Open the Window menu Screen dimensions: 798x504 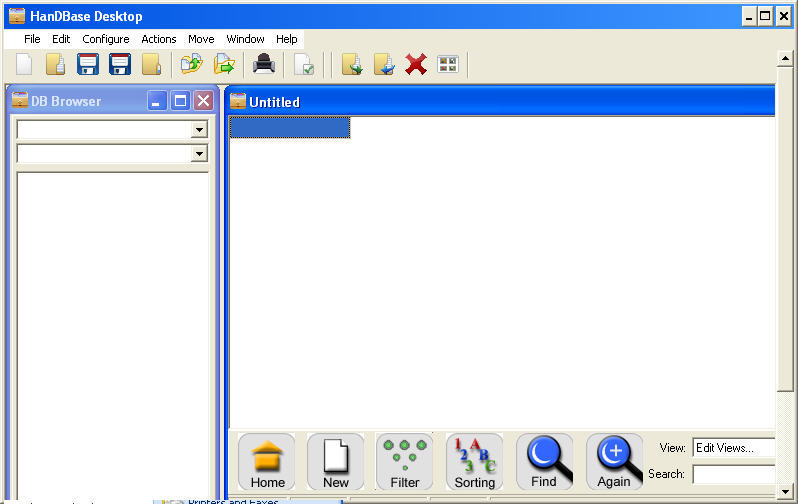coord(245,39)
